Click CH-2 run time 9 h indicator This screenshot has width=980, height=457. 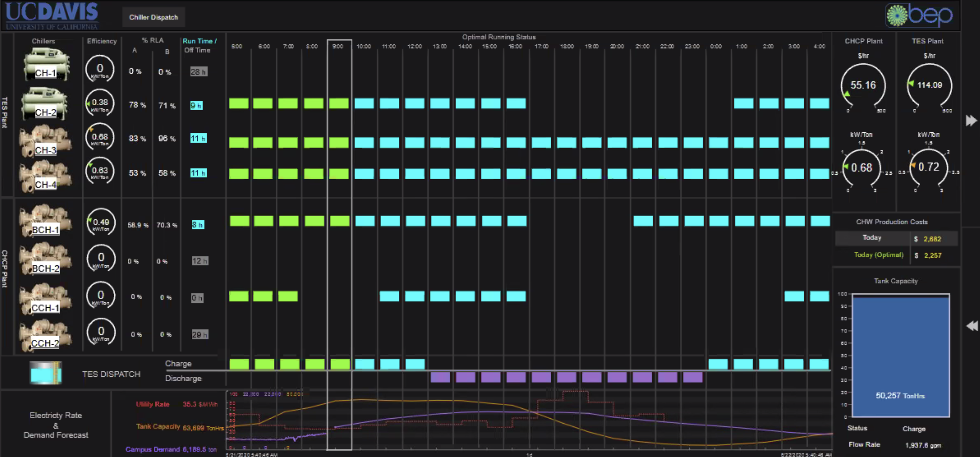196,105
